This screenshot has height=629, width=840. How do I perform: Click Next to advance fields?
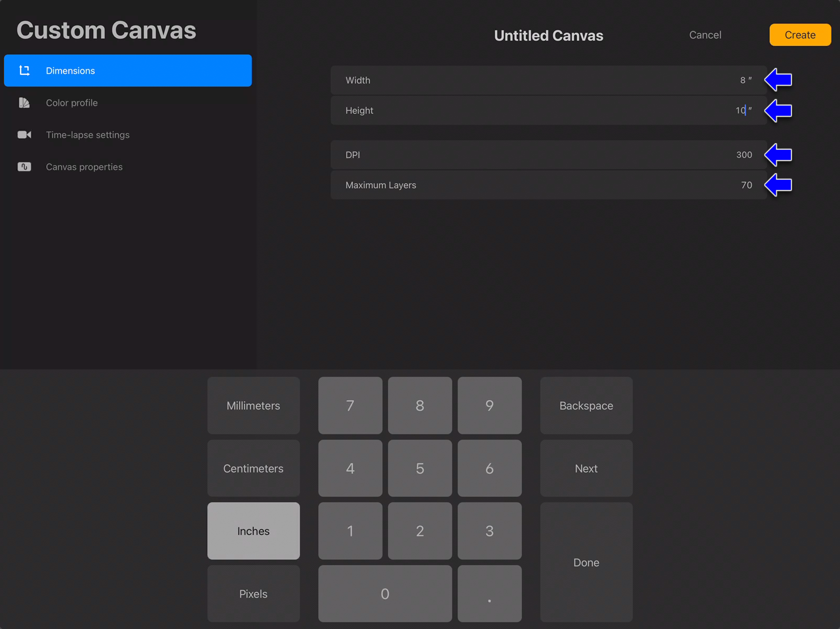pos(586,468)
